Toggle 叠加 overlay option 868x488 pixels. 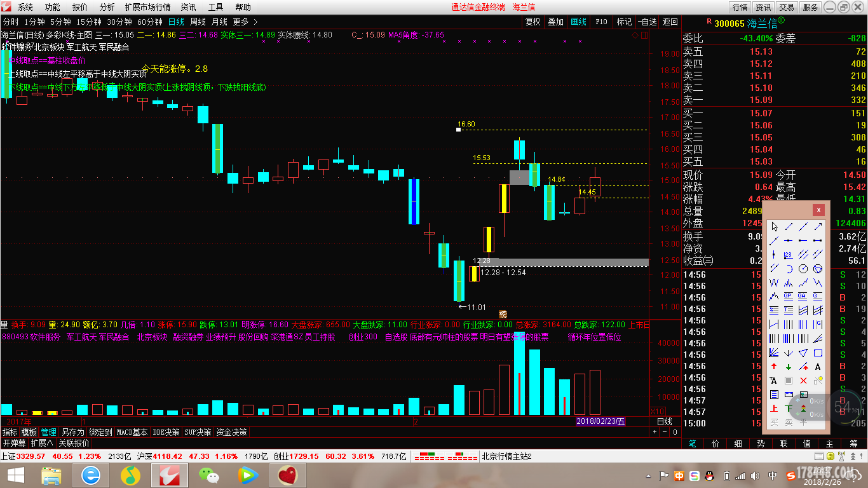[555, 22]
